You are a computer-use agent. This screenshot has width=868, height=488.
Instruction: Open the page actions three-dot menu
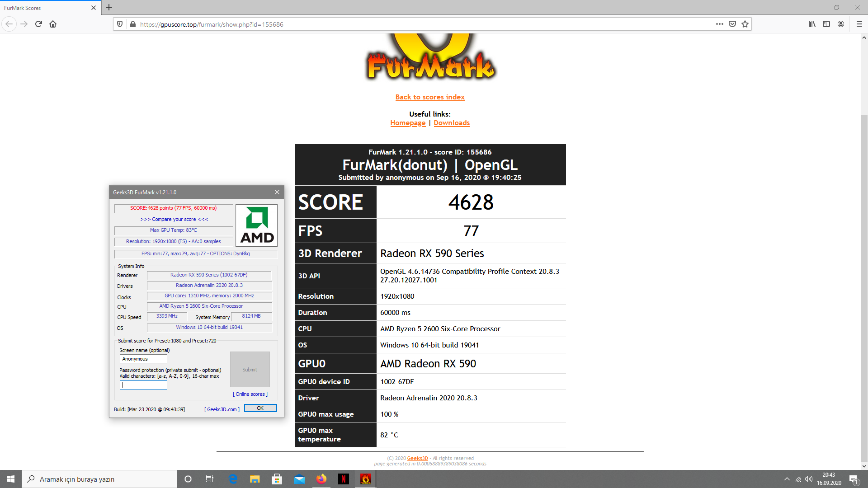[720, 24]
